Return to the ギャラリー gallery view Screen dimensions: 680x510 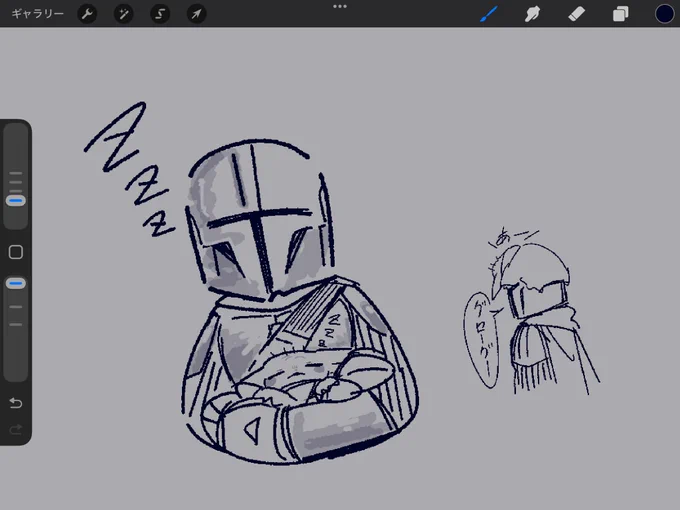[x=37, y=14]
